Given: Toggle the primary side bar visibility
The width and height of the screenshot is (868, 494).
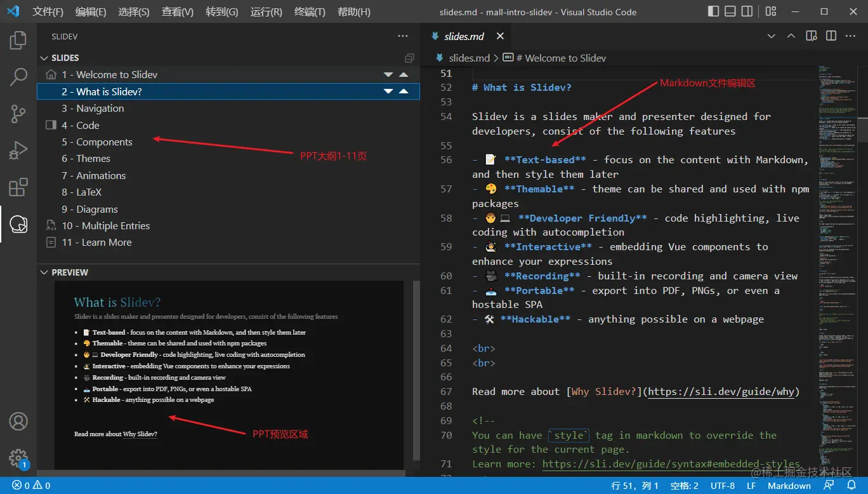Looking at the screenshot, I should tap(713, 11).
